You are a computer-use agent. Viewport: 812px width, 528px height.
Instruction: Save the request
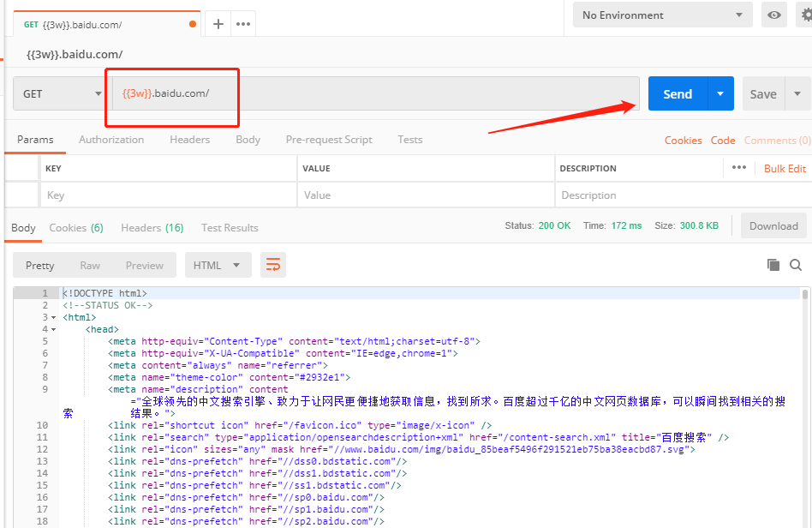pyautogui.click(x=763, y=93)
